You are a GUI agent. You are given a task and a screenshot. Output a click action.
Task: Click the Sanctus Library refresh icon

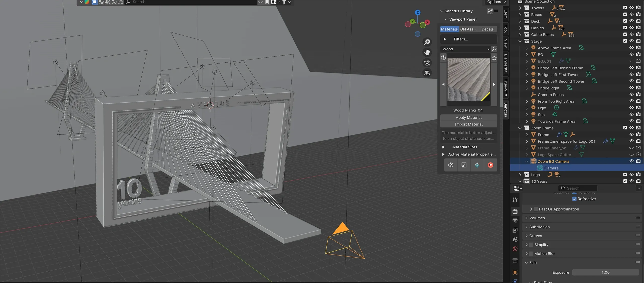pos(490,11)
